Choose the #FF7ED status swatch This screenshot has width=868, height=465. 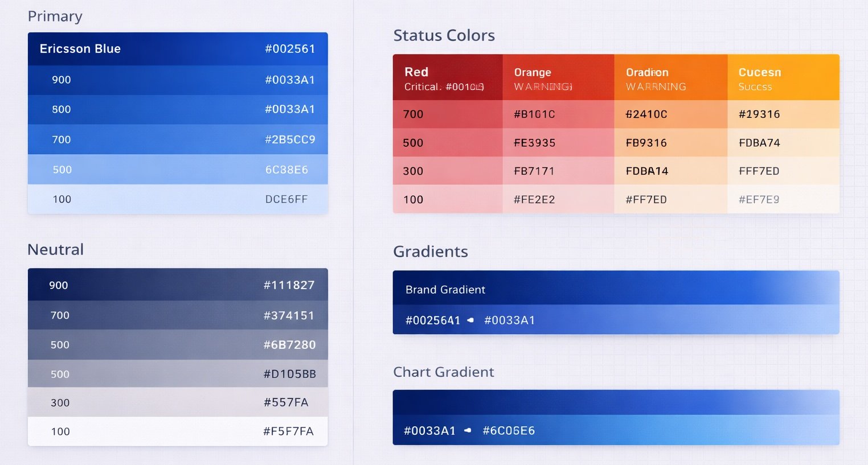click(x=671, y=199)
